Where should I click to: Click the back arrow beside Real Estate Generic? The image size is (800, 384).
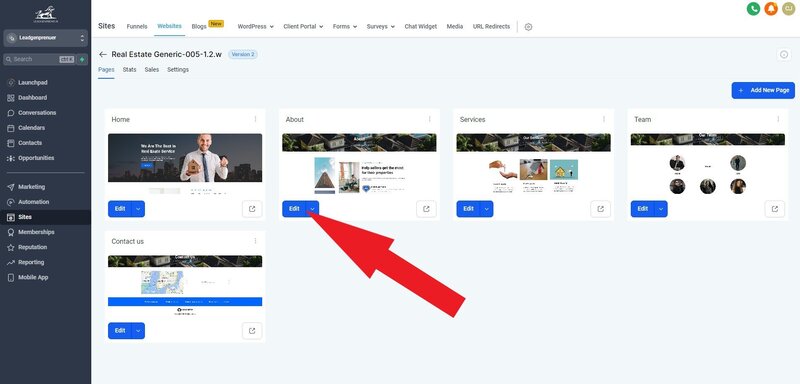(x=103, y=54)
